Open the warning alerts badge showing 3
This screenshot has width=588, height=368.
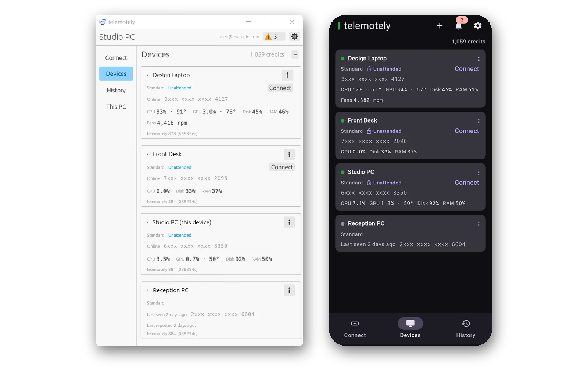pos(274,36)
